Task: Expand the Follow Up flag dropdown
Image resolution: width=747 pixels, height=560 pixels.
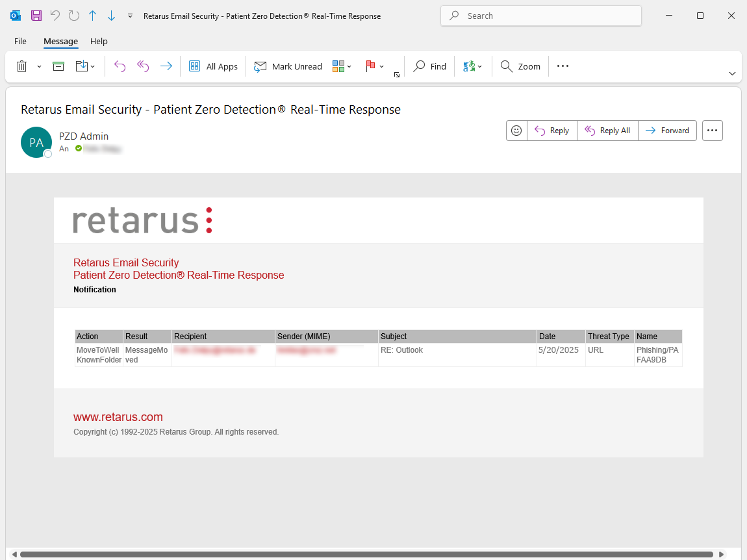Action: coord(381,67)
